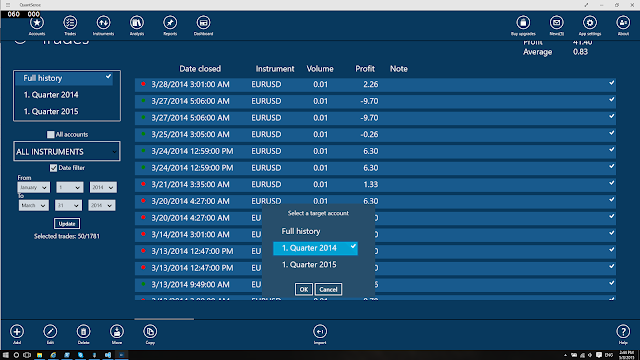This screenshot has width=640, height=360.
Task: Open the To year dropdown
Action: tap(102, 205)
